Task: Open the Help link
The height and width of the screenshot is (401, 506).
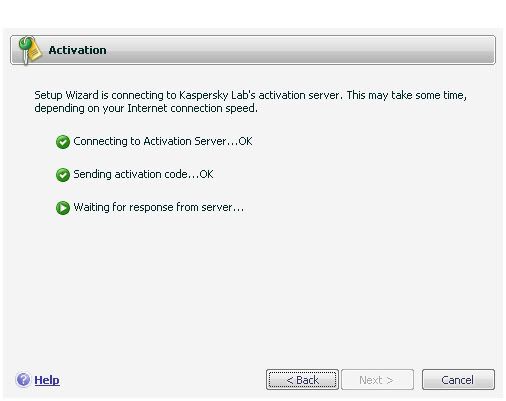Action: pyautogui.click(x=47, y=380)
